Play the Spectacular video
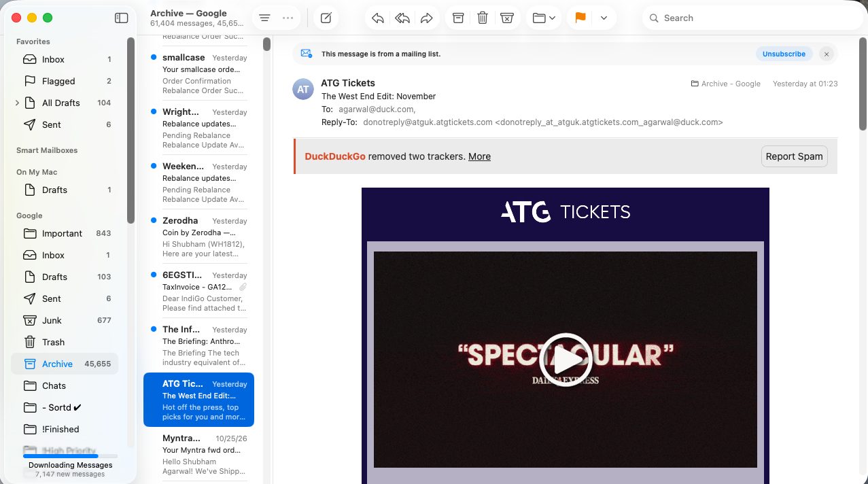Screen dimensions: 868x484 point(566,360)
